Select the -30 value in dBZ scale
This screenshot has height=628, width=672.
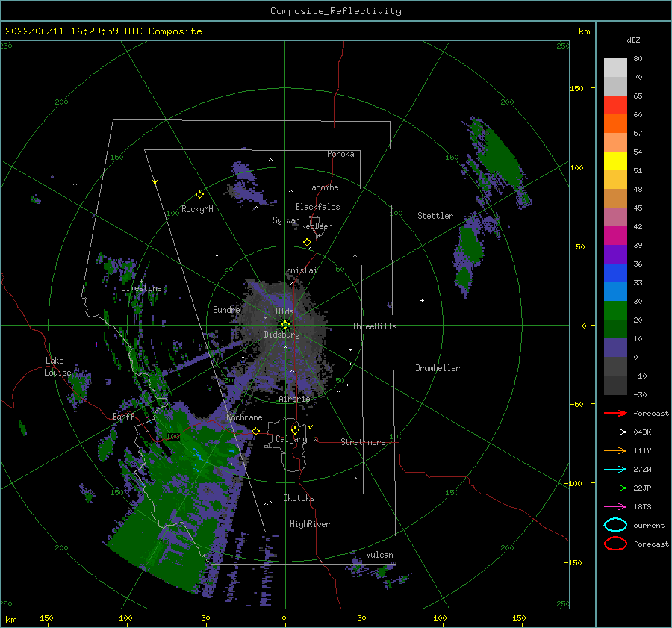click(640, 394)
